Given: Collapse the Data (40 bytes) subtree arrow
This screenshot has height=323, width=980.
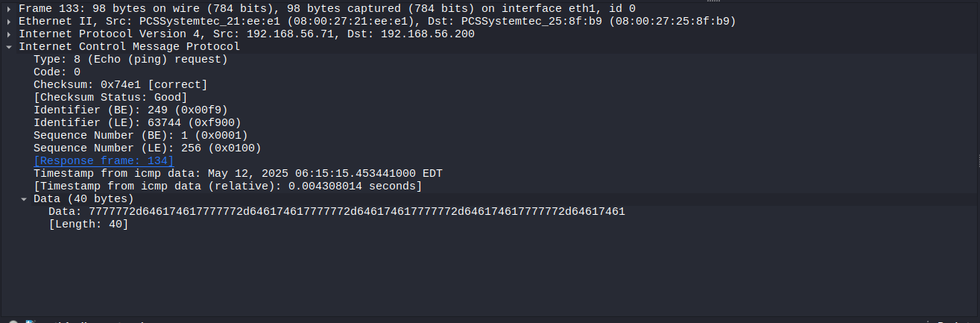Looking at the screenshot, I should click(24, 199).
